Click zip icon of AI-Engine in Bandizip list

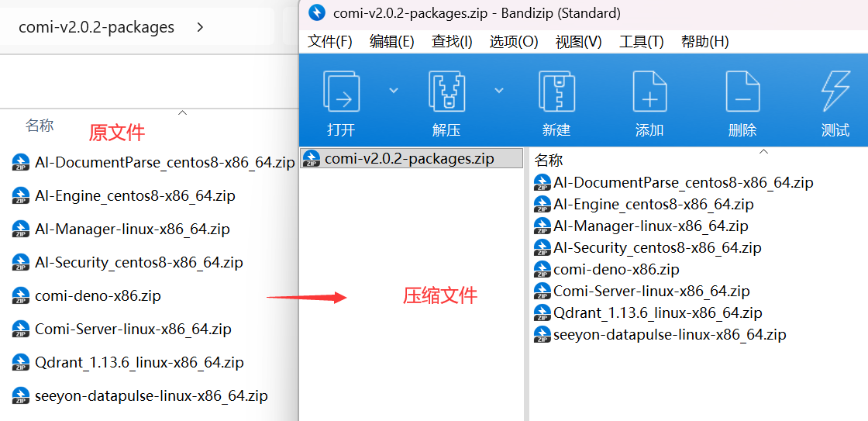point(542,205)
